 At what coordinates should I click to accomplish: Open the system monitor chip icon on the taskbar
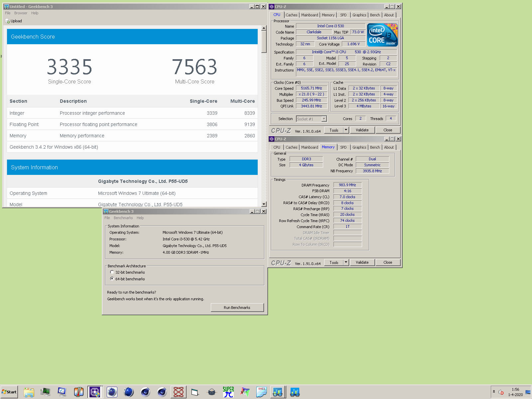pos(46,392)
